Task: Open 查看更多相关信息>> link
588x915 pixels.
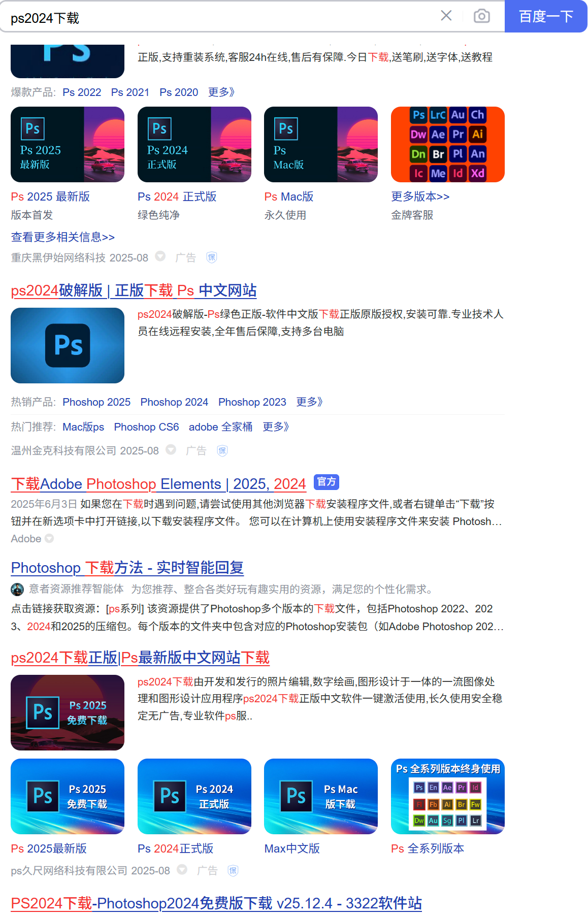Action: click(x=63, y=237)
